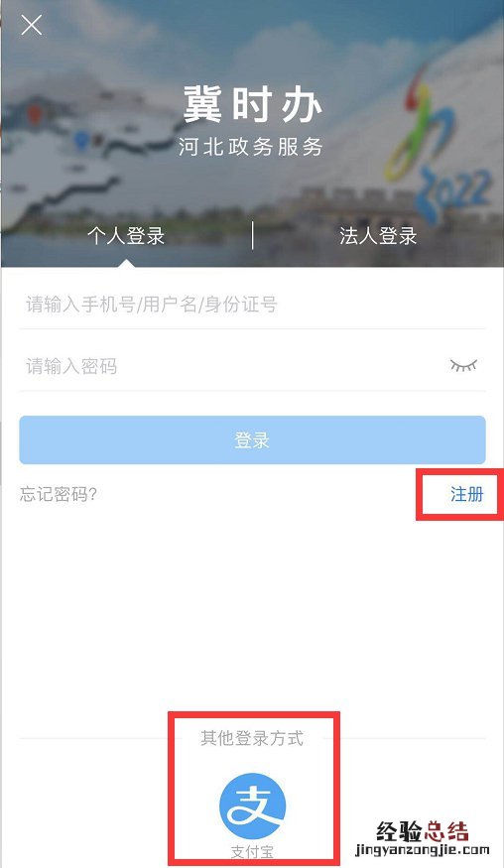Click the 河北政务服务 subtitle
Viewport: 504px width, 868px height.
click(x=251, y=147)
